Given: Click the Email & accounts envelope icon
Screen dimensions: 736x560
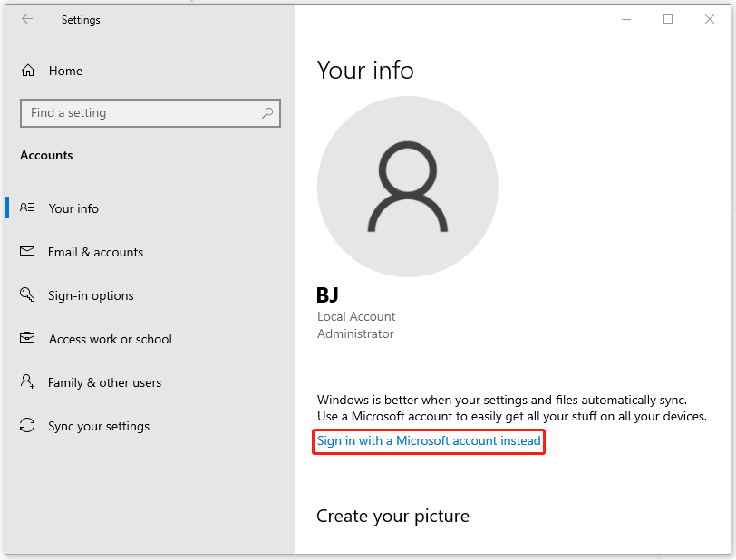Looking at the screenshot, I should [28, 252].
